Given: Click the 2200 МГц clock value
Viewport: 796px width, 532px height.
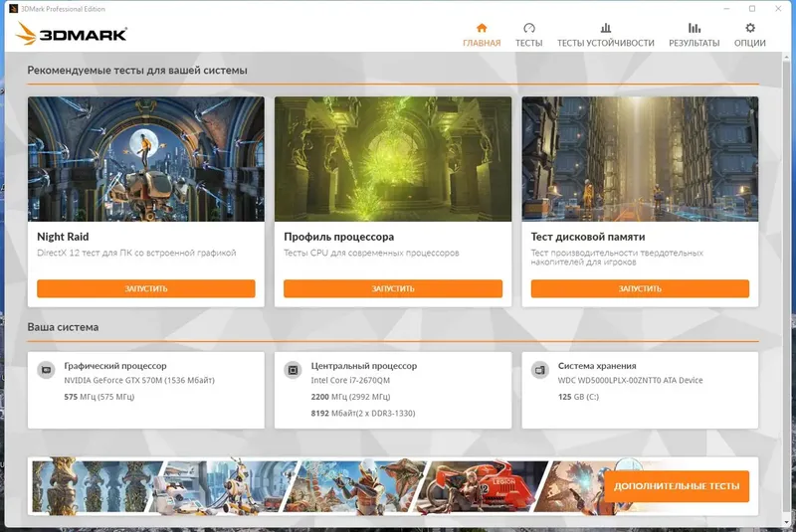Looking at the screenshot, I should click(351, 397).
